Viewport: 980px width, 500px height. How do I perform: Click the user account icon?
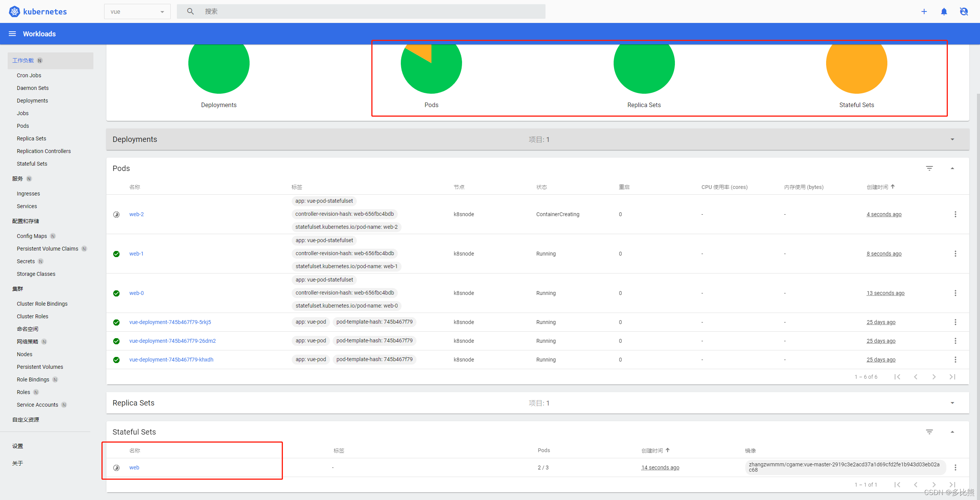964,11
